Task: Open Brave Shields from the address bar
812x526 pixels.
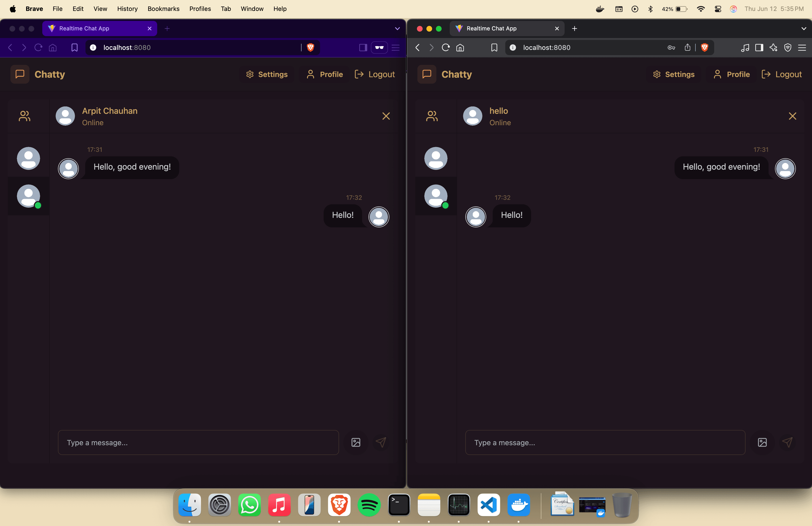Action: click(311, 48)
